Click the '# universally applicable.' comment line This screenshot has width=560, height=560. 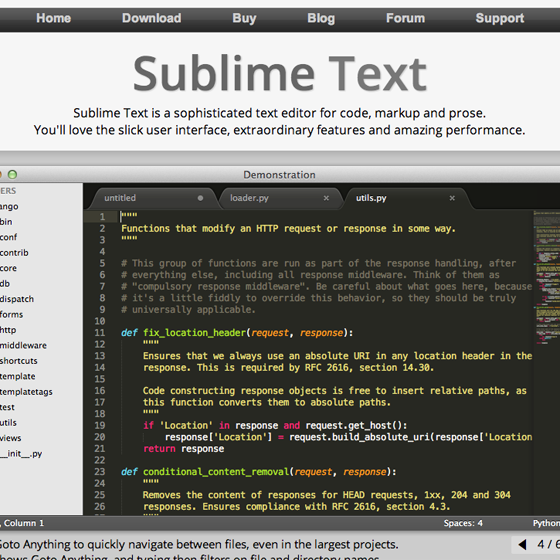click(188, 310)
